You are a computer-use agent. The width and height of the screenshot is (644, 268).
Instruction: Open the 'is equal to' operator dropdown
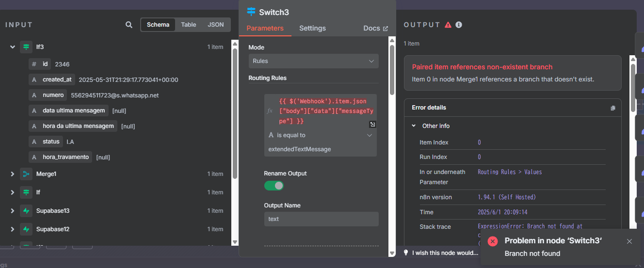tap(321, 135)
